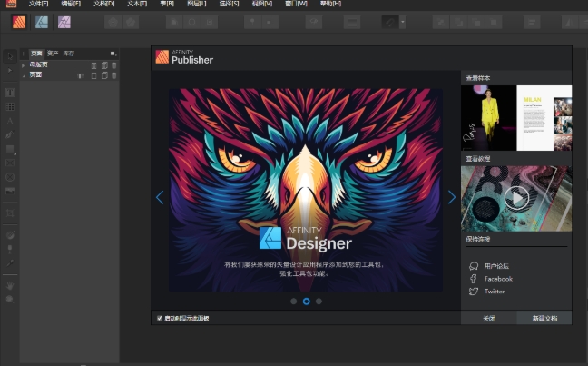Click add pages icon in pages row
The width and height of the screenshot is (588, 366).
click(104, 75)
